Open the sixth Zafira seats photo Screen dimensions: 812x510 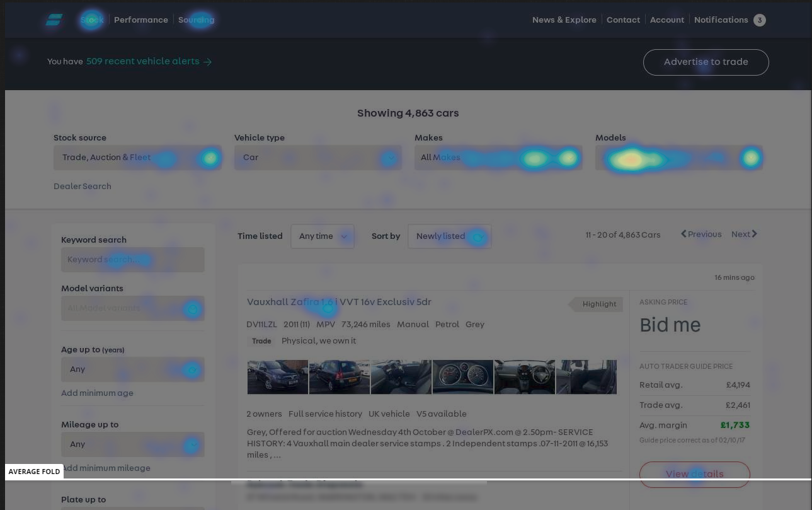586,377
